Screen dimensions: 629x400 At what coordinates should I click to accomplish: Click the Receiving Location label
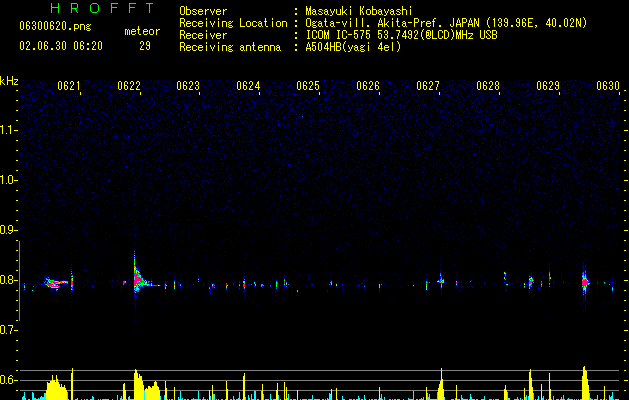(x=233, y=23)
